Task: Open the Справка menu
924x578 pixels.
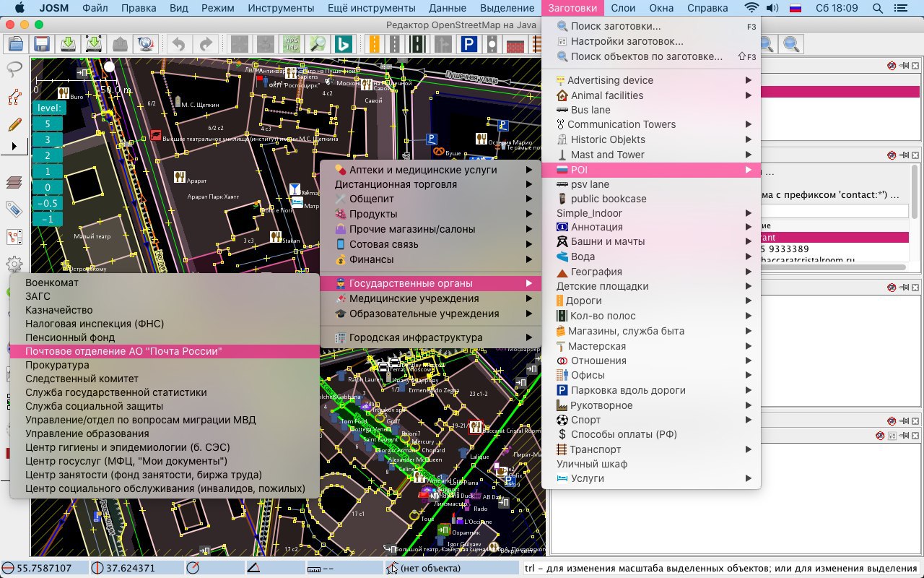Action: point(707,9)
